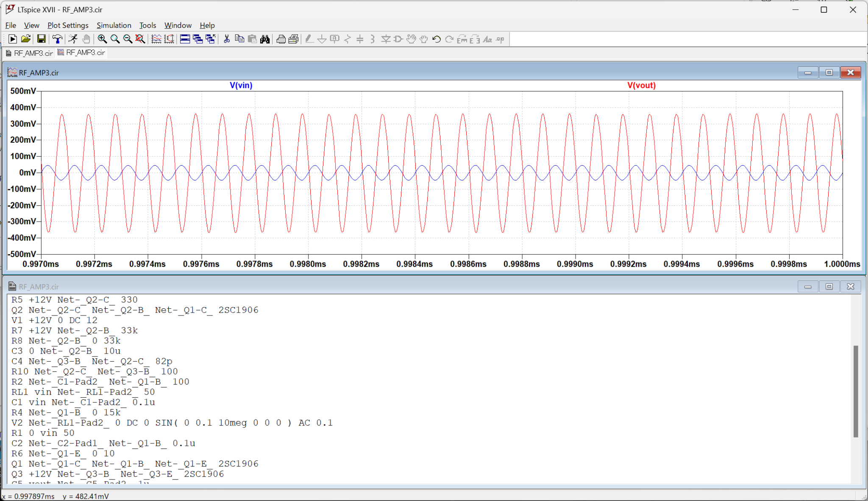Open a file with the folder icon
The width and height of the screenshot is (868, 501).
[26, 39]
